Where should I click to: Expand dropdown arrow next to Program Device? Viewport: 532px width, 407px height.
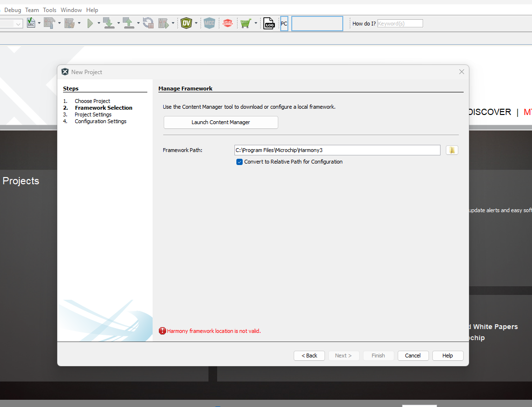[118, 23]
